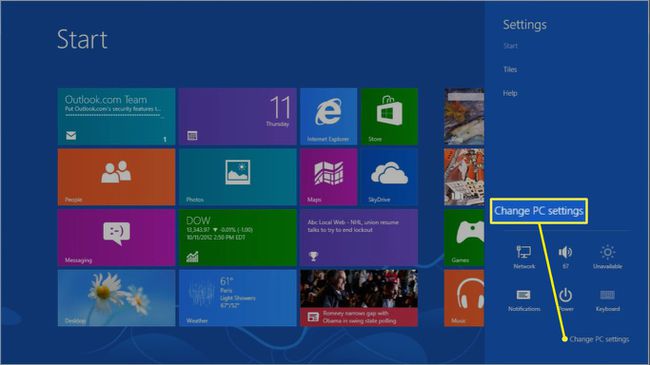The height and width of the screenshot is (365, 650).
Task: Launch the Internet Explorer tile
Action: click(328, 117)
